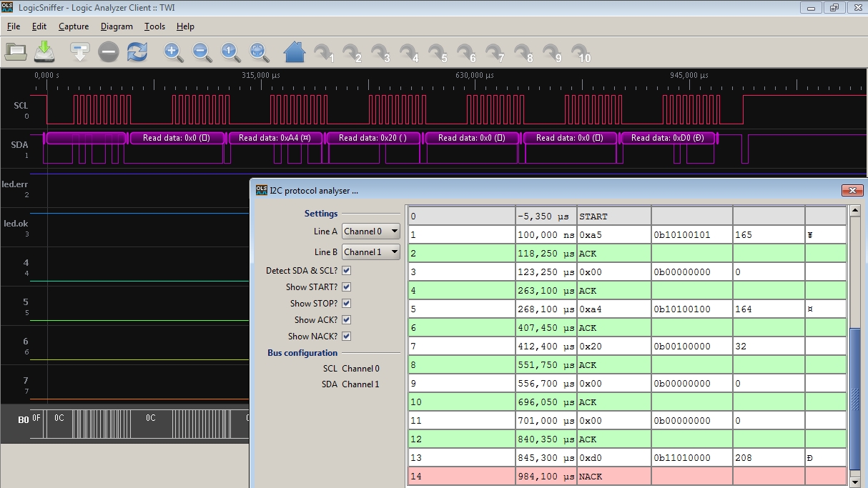Toggle Show ACK checkbox

coord(346,320)
